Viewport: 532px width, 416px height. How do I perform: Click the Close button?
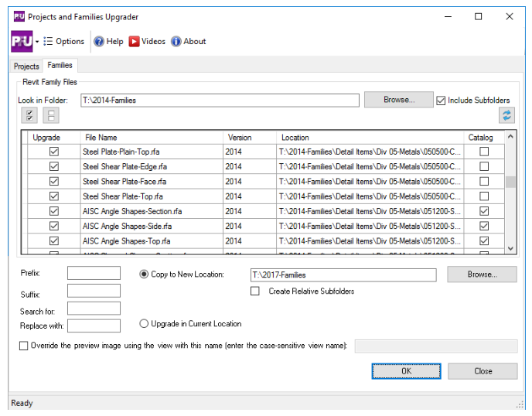(x=483, y=371)
